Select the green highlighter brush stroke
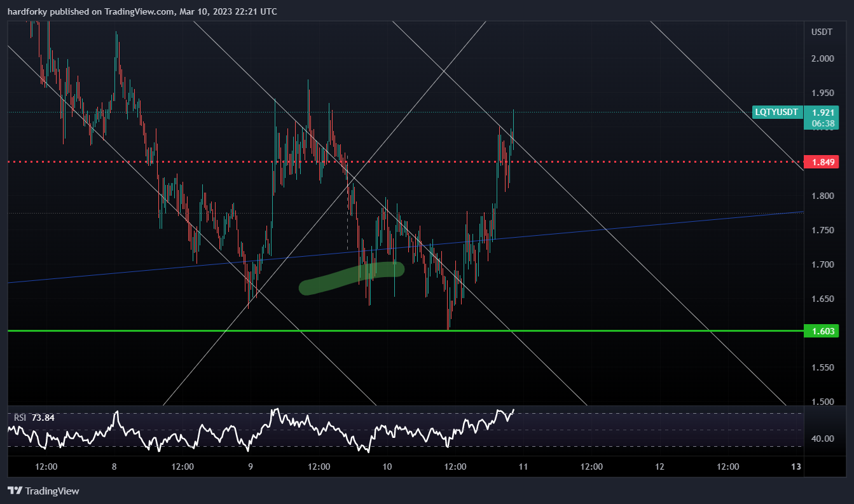 352,278
